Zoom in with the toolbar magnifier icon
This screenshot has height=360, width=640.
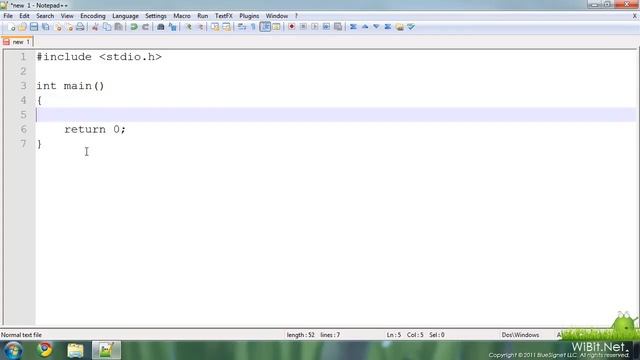(188, 27)
